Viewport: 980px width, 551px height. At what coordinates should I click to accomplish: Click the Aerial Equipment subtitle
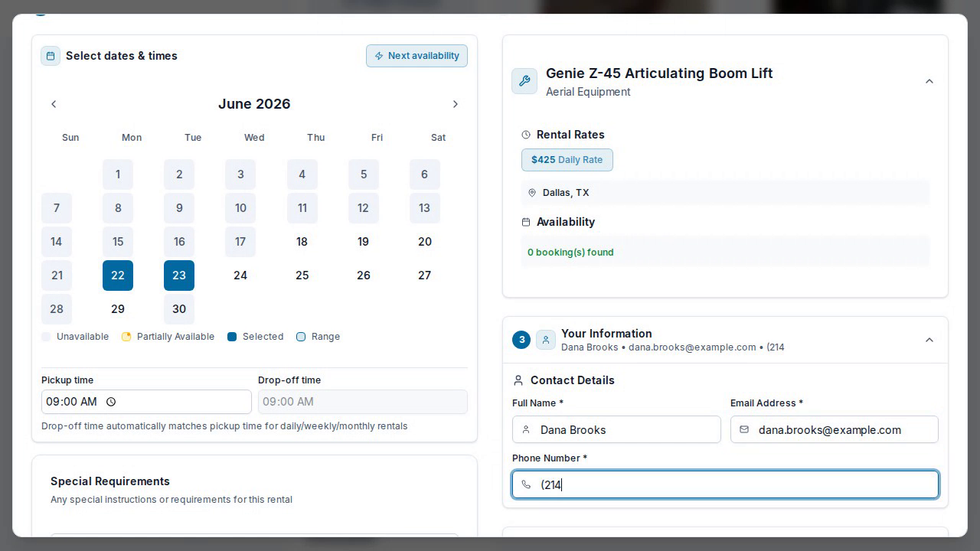click(588, 92)
